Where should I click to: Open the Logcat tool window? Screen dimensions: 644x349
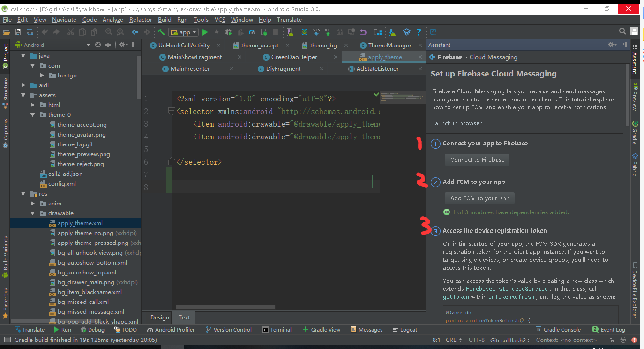coord(404,330)
